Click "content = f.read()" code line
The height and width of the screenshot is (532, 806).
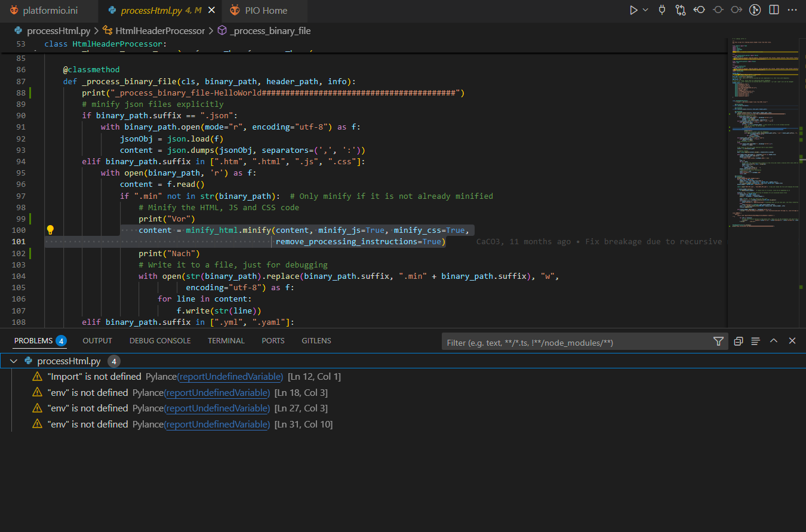pos(162,184)
